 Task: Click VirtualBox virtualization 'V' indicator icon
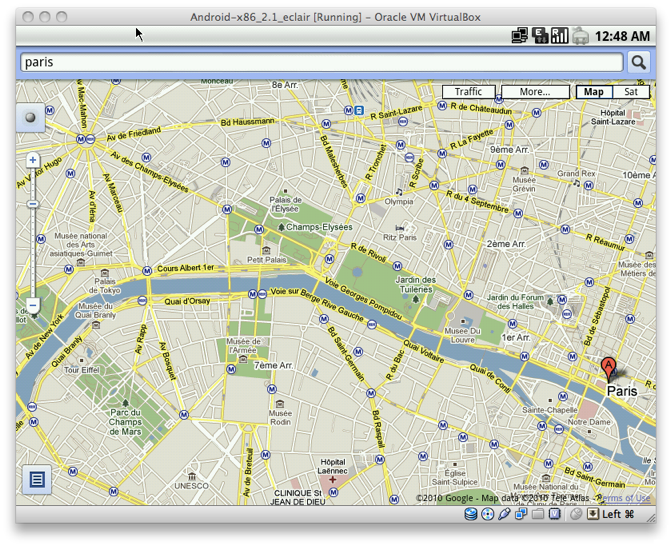(555, 513)
